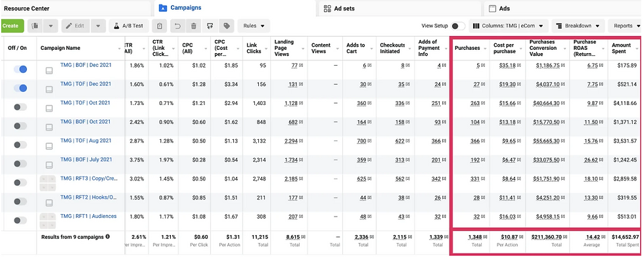Click the Campaigns folder icon
The image size is (644, 258).
[163, 8]
